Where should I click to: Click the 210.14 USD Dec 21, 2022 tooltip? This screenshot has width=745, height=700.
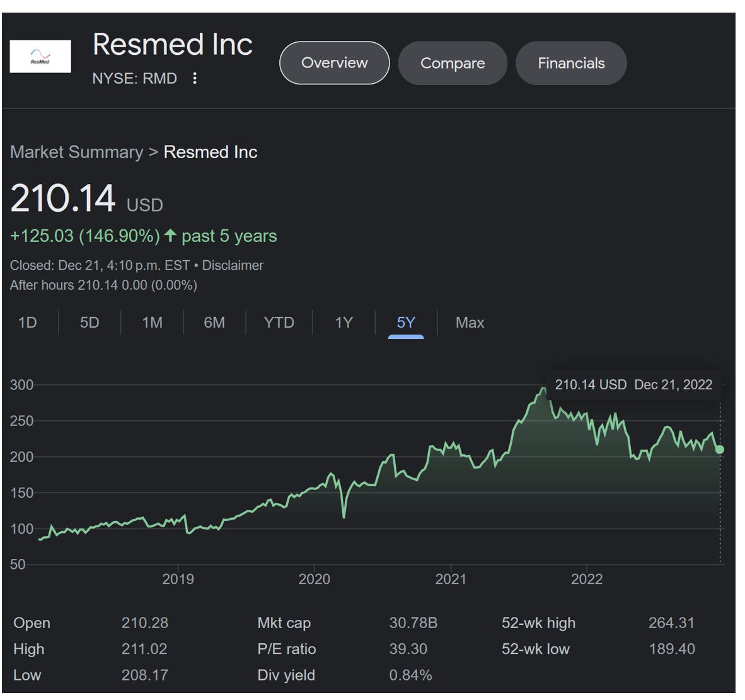point(634,385)
